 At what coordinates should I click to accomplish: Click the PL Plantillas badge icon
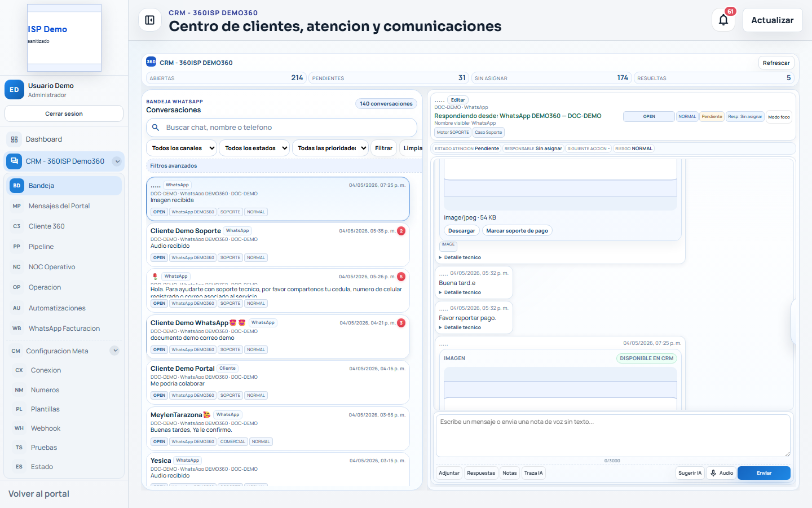tap(19, 409)
